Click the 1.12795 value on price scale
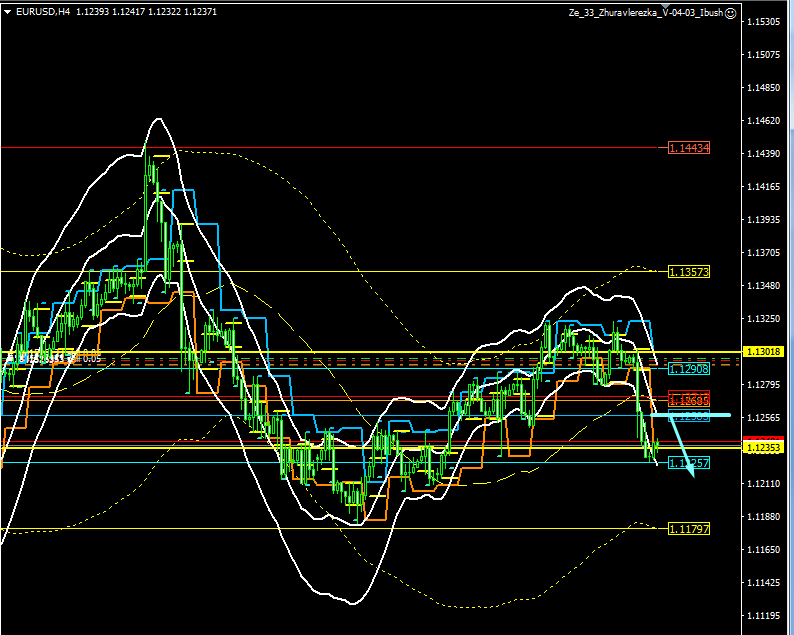The image size is (794, 635). 764,385
